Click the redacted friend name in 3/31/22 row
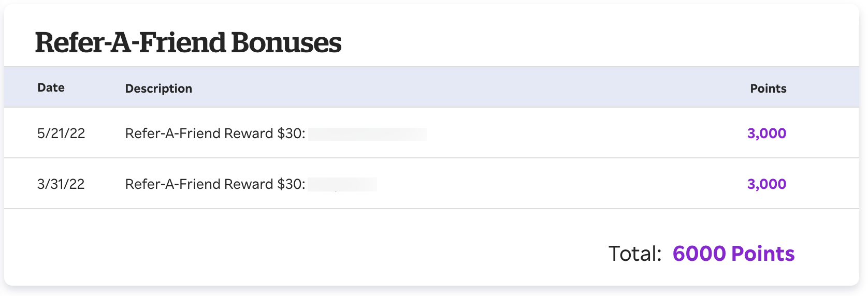The image size is (868, 296). pos(342,185)
